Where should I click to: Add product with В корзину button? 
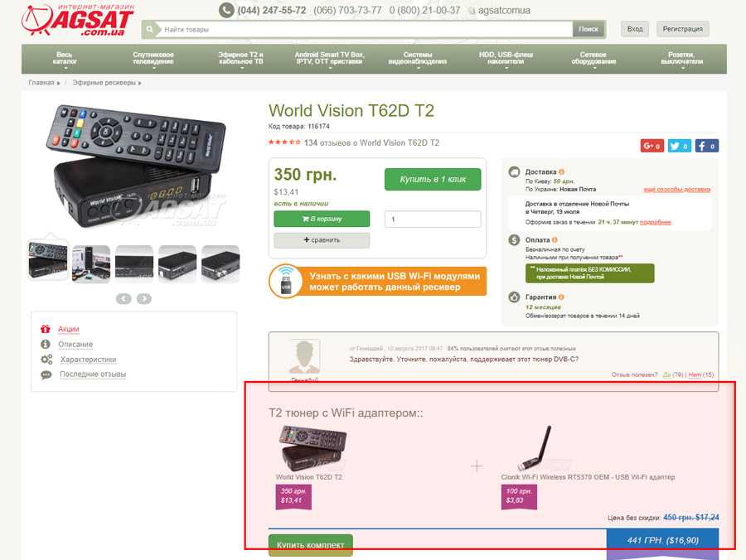(x=322, y=219)
